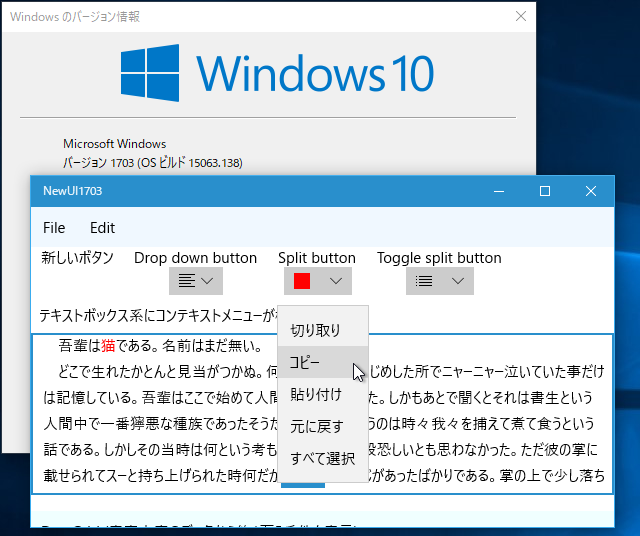Choose コピー from context menu

point(323,362)
